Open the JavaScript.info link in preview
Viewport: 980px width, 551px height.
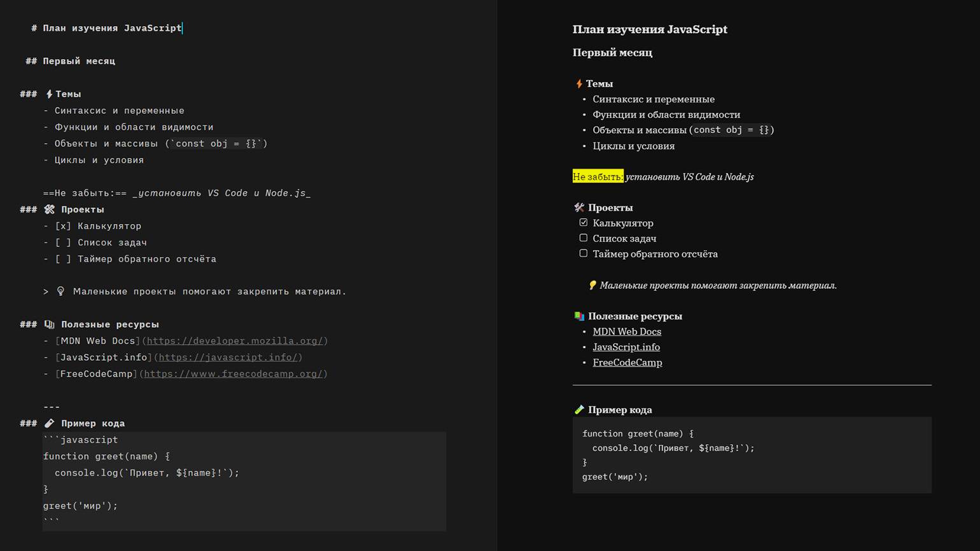pos(626,347)
